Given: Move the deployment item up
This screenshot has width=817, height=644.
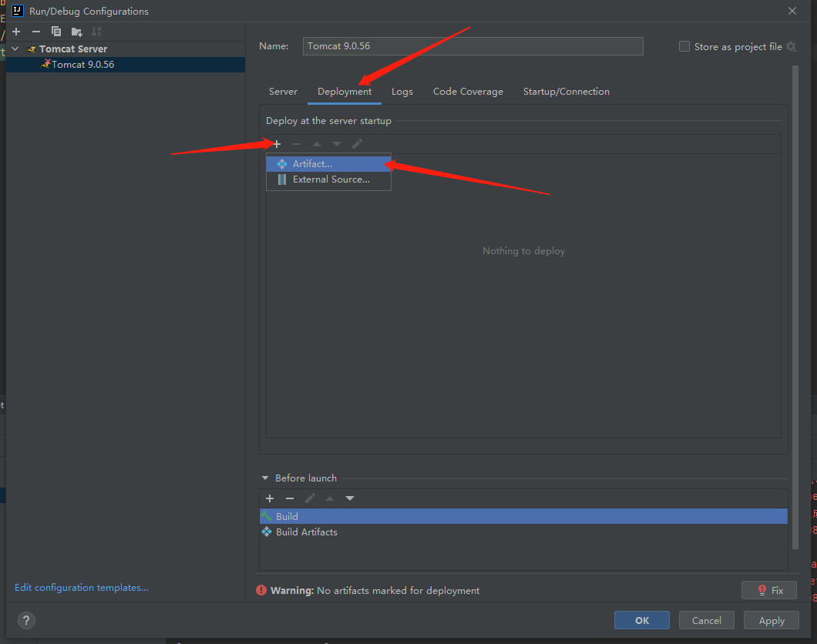Looking at the screenshot, I should [x=316, y=144].
